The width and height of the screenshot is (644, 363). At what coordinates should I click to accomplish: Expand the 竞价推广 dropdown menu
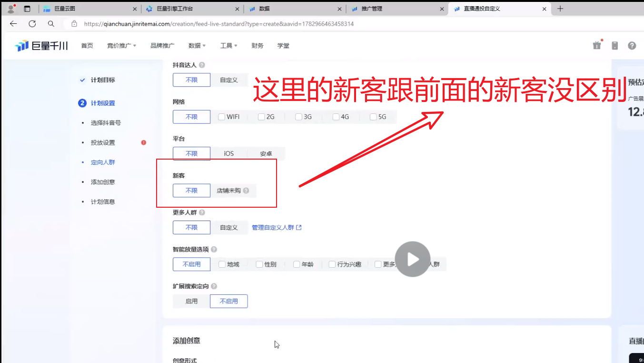coord(121,46)
